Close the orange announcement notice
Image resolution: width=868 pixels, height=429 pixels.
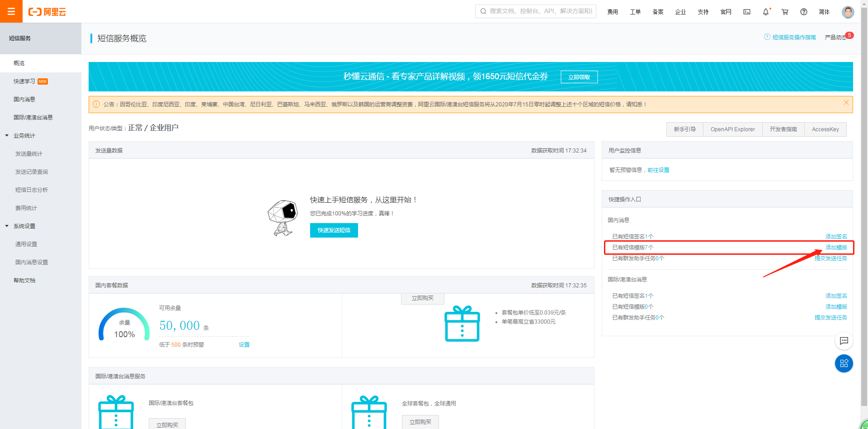[x=846, y=103]
